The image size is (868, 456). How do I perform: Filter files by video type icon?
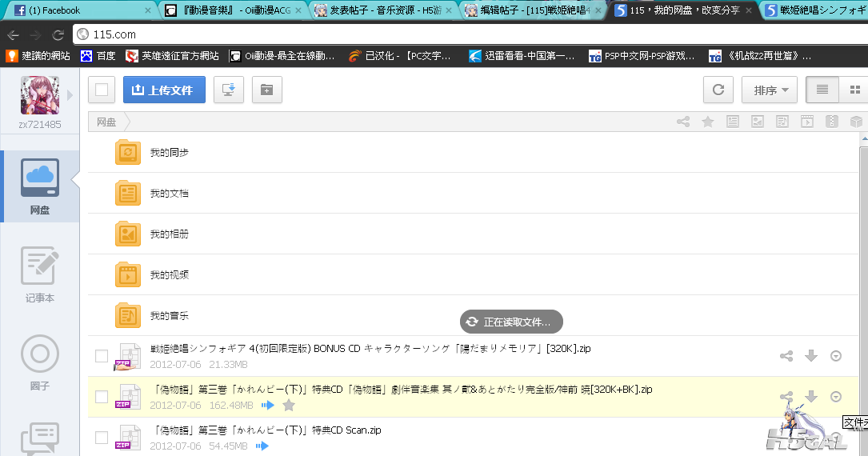[x=807, y=122]
